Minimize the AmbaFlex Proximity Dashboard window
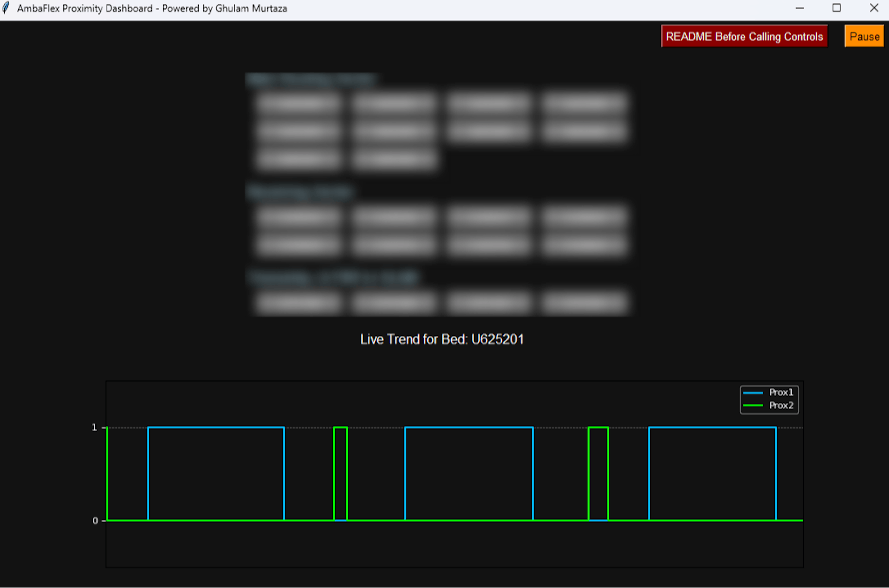The width and height of the screenshot is (889, 588). pos(800,8)
